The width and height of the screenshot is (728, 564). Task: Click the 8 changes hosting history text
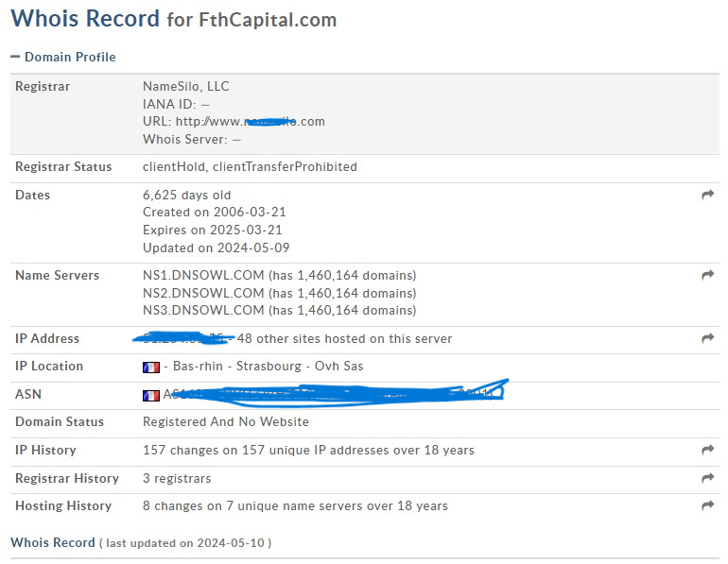click(x=295, y=505)
